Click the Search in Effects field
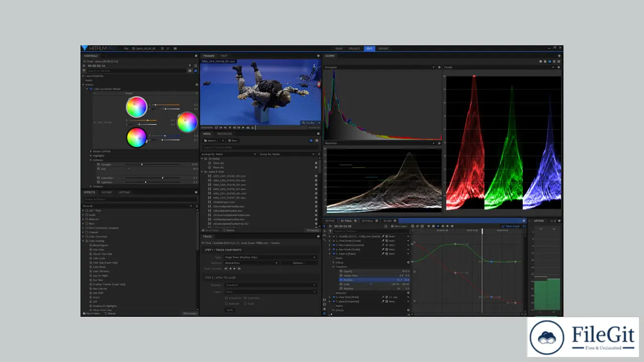The width and height of the screenshot is (644, 362). click(x=140, y=199)
